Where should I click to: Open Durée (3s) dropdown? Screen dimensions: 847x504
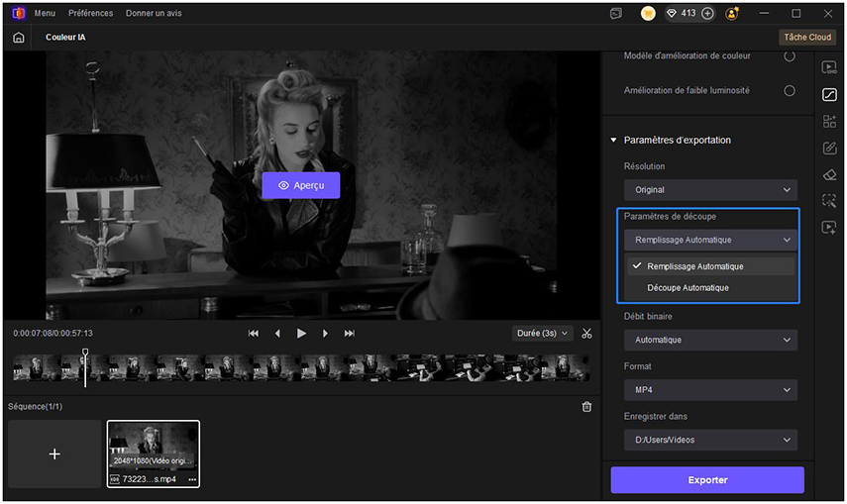[x=542, y=334]
